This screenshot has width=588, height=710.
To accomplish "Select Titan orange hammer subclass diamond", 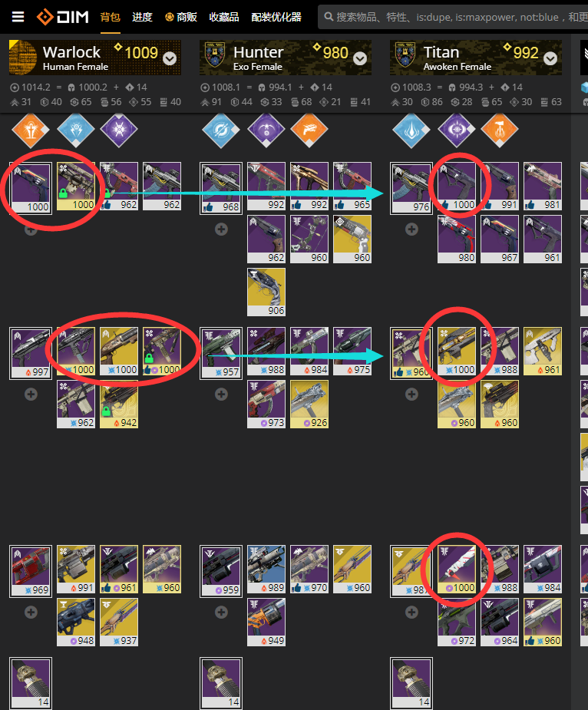I will (x=499, y=130).
